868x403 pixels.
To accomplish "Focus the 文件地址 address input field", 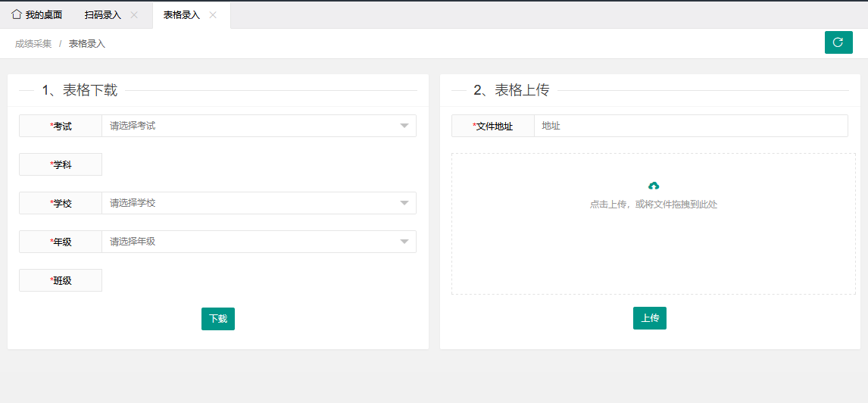I will click(x=690, y=126).
